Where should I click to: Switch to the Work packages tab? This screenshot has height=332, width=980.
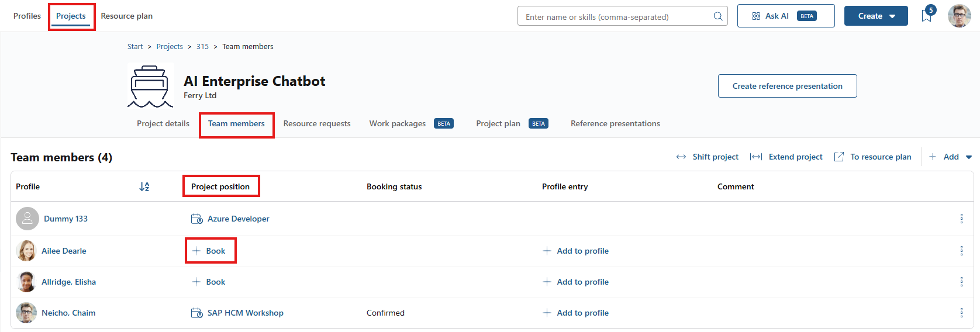[x=411, y=123]
